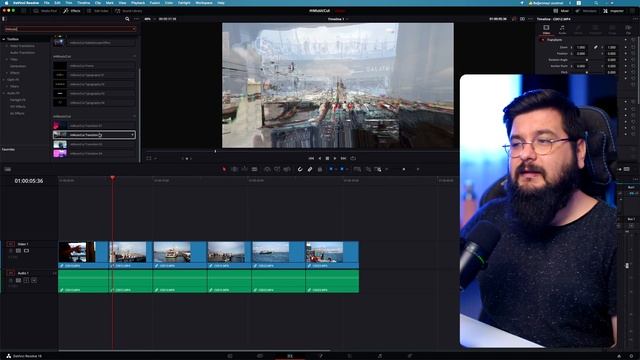Open the Sound Library panel
Image resolution: width=640 pixels, height=360 pixels.
pos(129,11)
